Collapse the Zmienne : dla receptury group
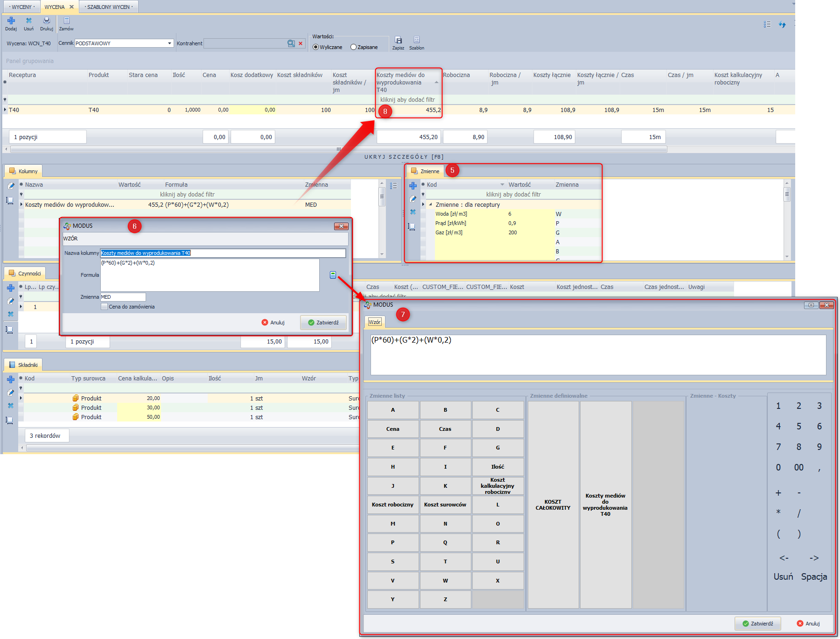The image size is (840, 639). pos(430,204)
